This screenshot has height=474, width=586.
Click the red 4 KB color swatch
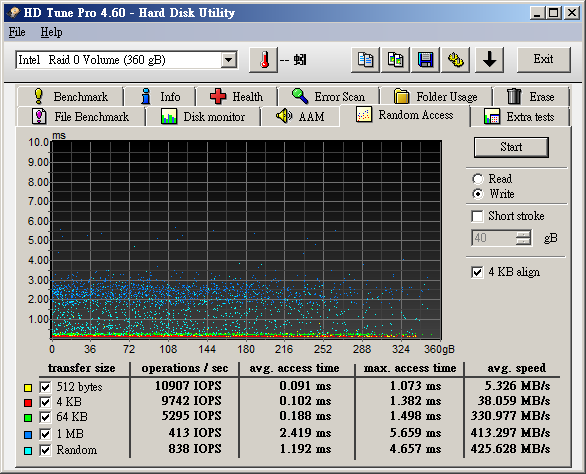[28, 403]
